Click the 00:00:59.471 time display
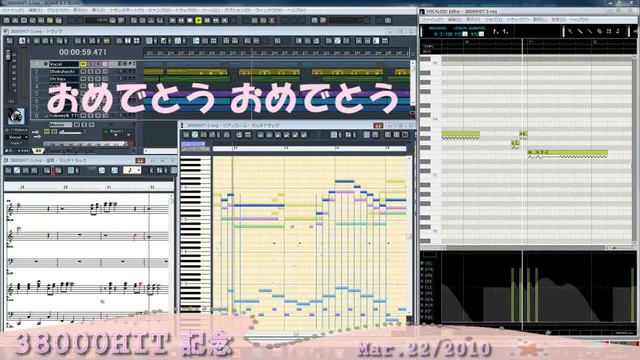 click(83, 52)
